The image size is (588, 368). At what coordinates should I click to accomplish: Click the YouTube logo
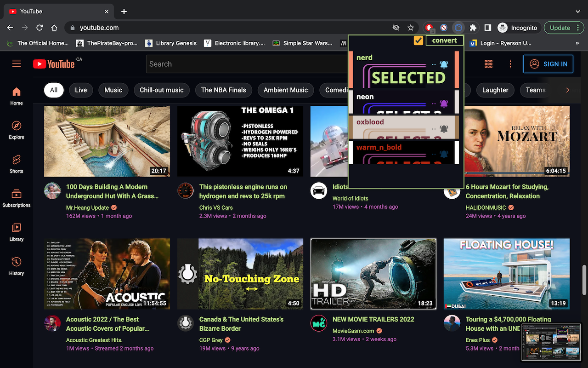pyautogui.click(x=54, y=64)
